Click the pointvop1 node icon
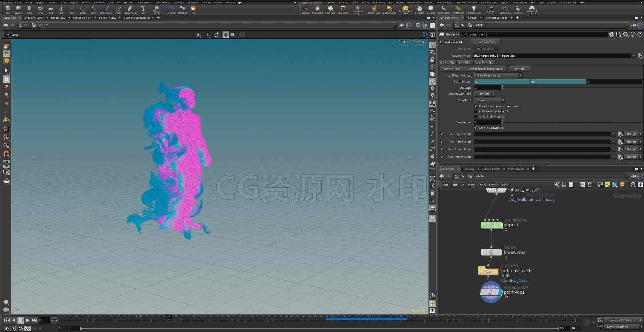 (x=491, y=292)
